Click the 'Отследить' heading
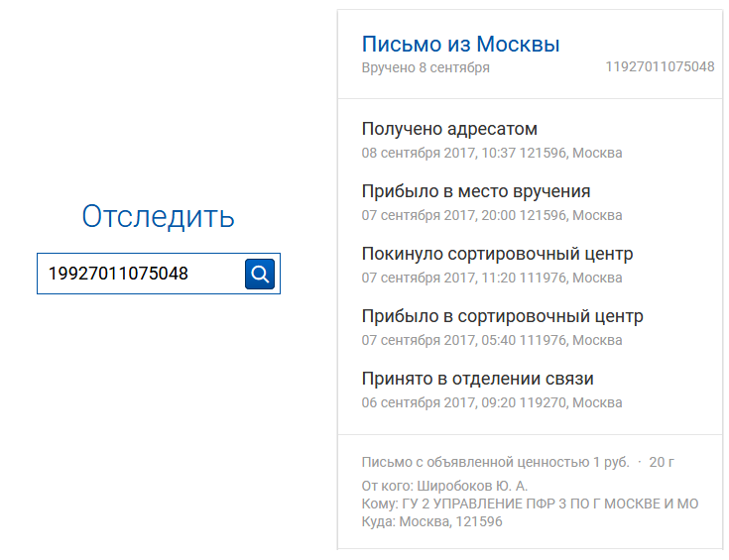Image resolution: width=729 pixels, height=560 pixels. [x=158, y=216]
